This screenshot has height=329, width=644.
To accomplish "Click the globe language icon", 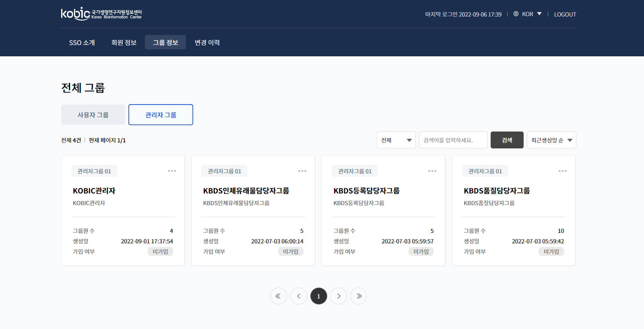I will 516,14.
